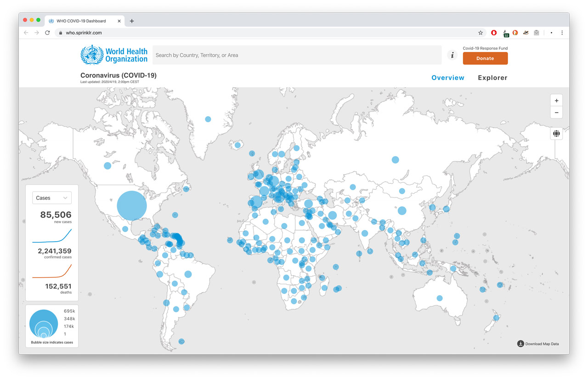Open a new browser tab

[x=132, y=21]
